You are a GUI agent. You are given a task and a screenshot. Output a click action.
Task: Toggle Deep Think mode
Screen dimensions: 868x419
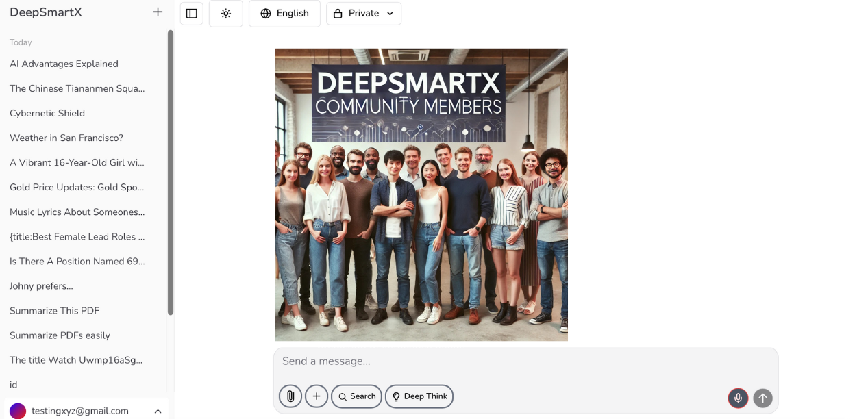tap(419, 396)
